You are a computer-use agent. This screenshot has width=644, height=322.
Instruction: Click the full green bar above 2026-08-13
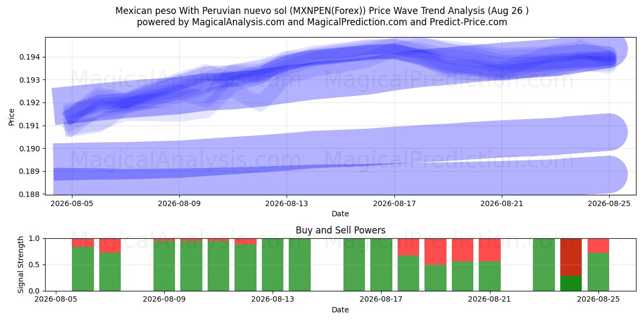click(x=273, y=265)
